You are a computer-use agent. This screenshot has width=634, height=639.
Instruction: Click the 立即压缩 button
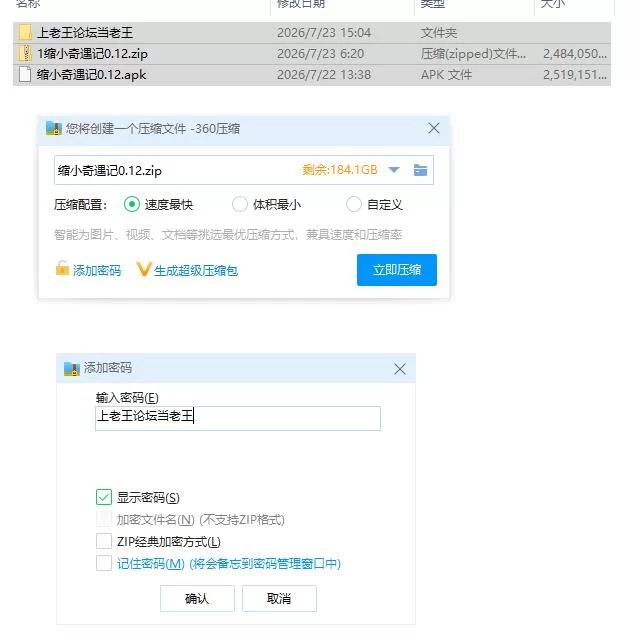coord(397,270)
